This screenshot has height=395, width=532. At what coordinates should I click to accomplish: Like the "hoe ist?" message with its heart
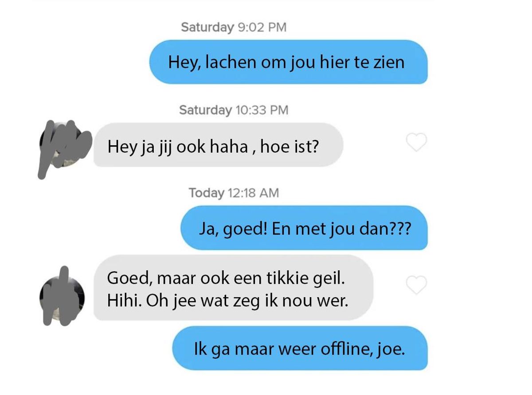point(416,143)
